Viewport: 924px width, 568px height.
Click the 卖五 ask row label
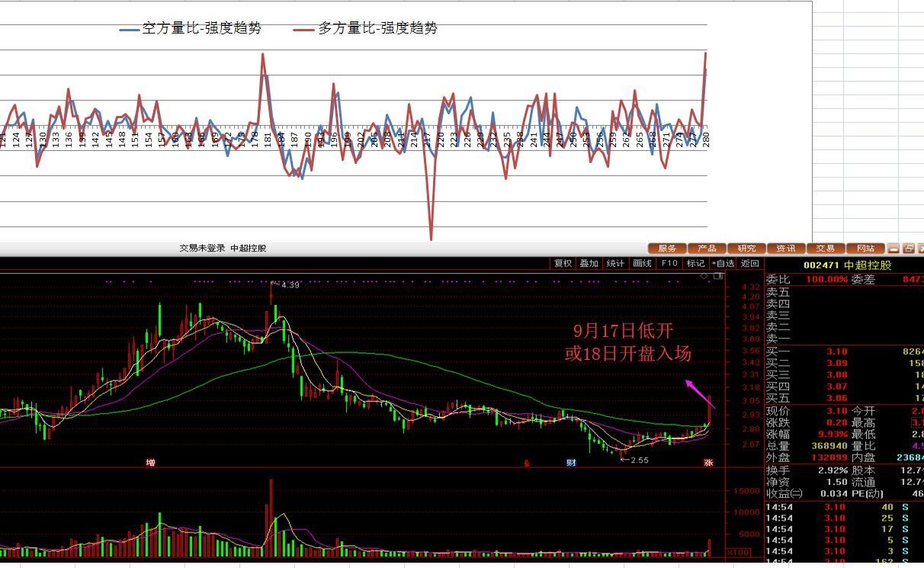[x=778, y=292]
